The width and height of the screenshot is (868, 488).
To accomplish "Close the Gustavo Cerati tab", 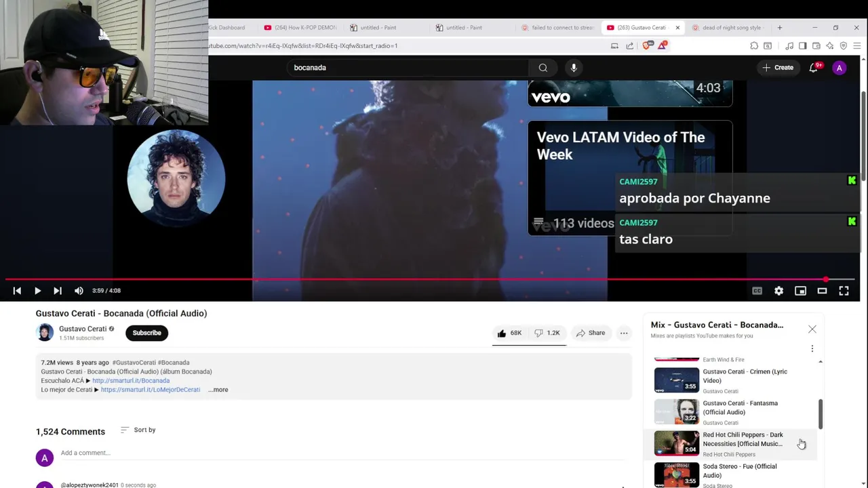I will pos(677,28).
